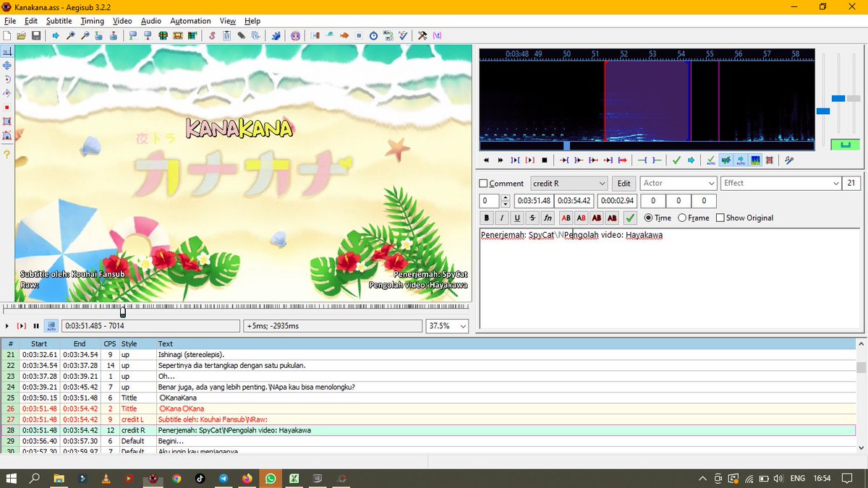Click the Save subtitles floppy icon
Viewport: 868px width, 488px height.
click(x=36, y=35)
